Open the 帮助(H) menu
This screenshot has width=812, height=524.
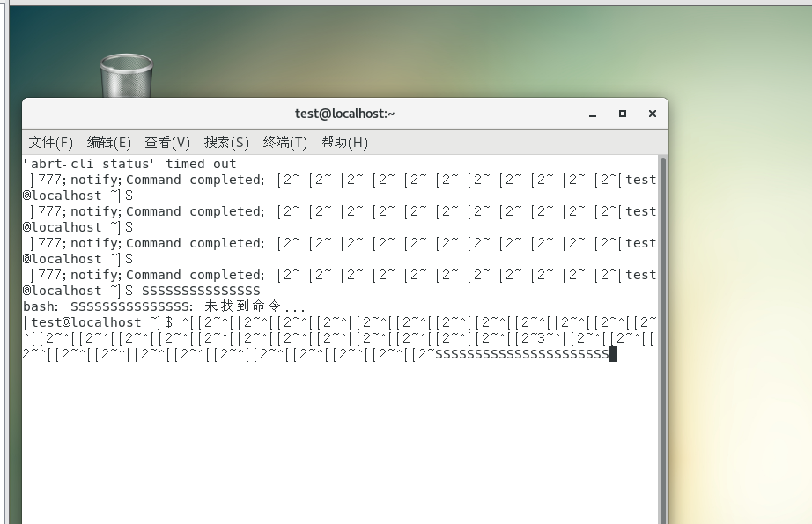(x=344, y=143)
